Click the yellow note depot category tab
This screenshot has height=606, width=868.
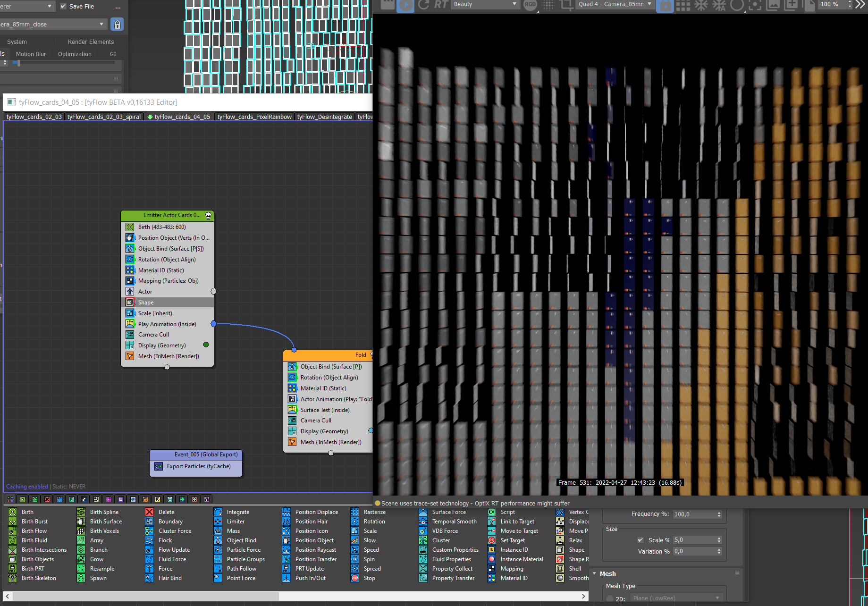(x=158, y=499)
